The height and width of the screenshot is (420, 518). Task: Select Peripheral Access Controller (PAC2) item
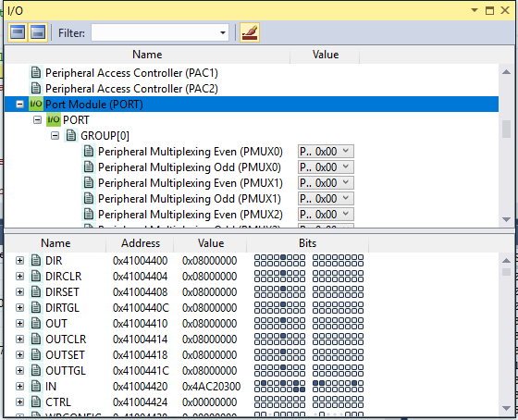(x=131, y=89)
